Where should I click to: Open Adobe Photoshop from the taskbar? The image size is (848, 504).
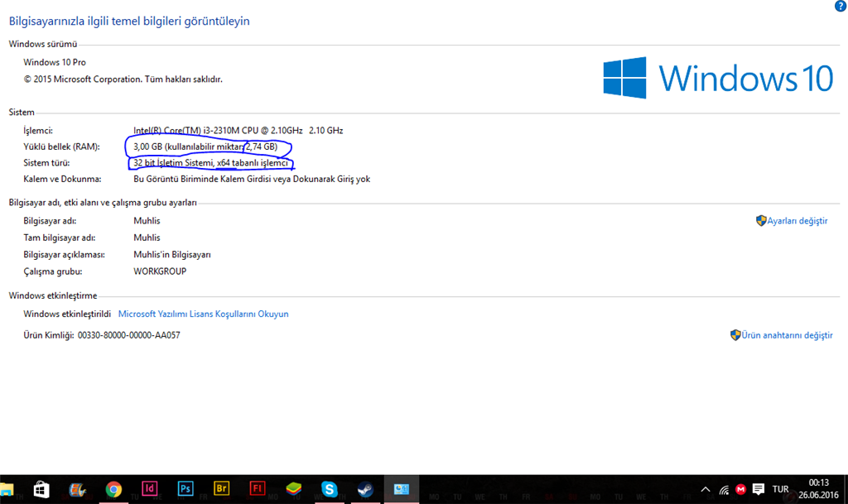tap(185, 489)
